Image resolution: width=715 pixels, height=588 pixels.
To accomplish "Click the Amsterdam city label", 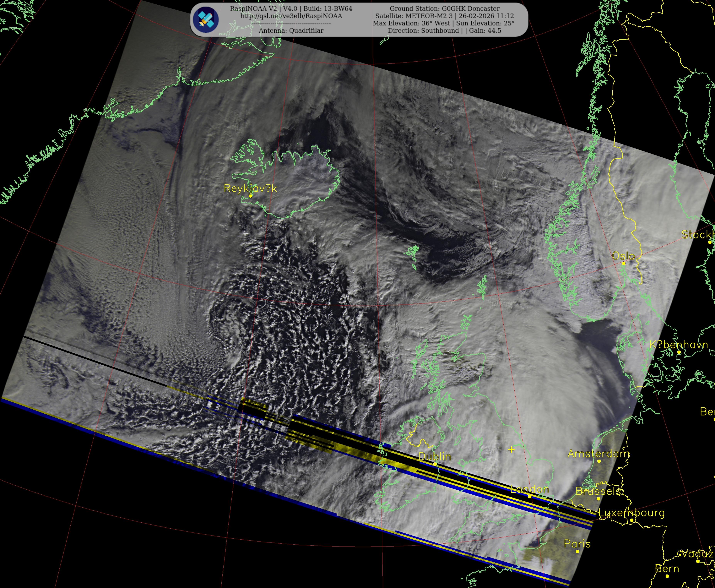I will (599, 454).
